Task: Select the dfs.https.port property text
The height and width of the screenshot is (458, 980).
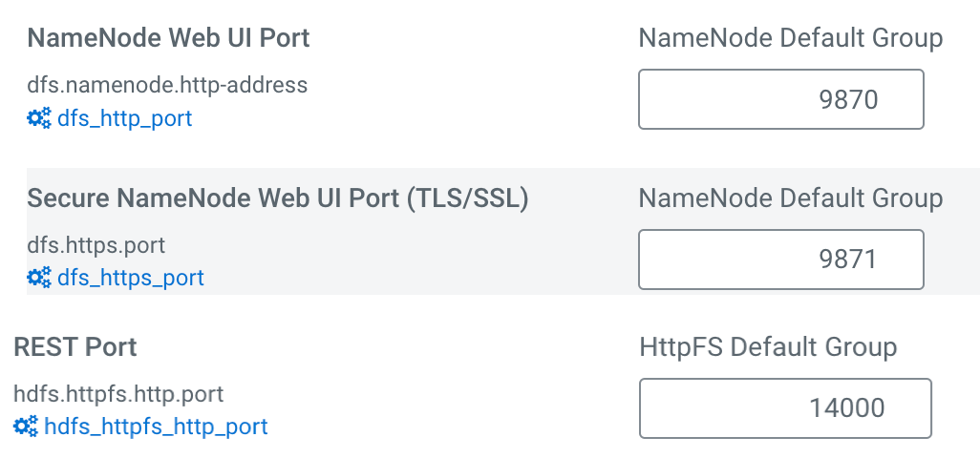Action: tap(96, 244)
